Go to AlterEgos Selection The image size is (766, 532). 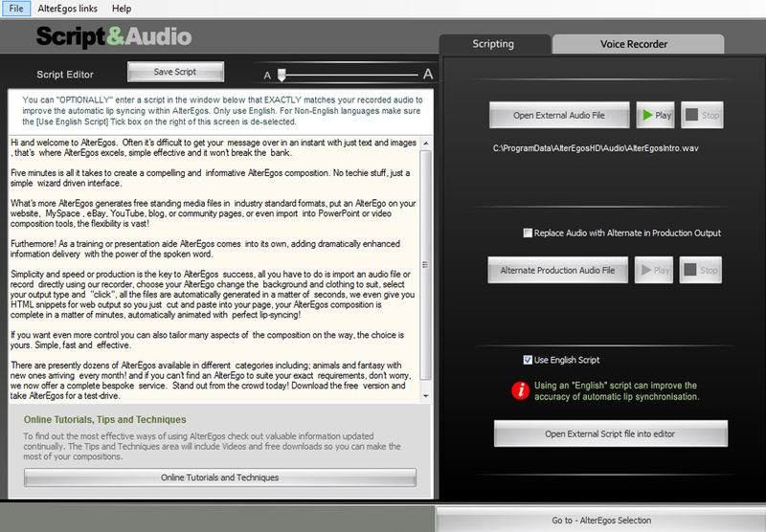click(601, 521)
